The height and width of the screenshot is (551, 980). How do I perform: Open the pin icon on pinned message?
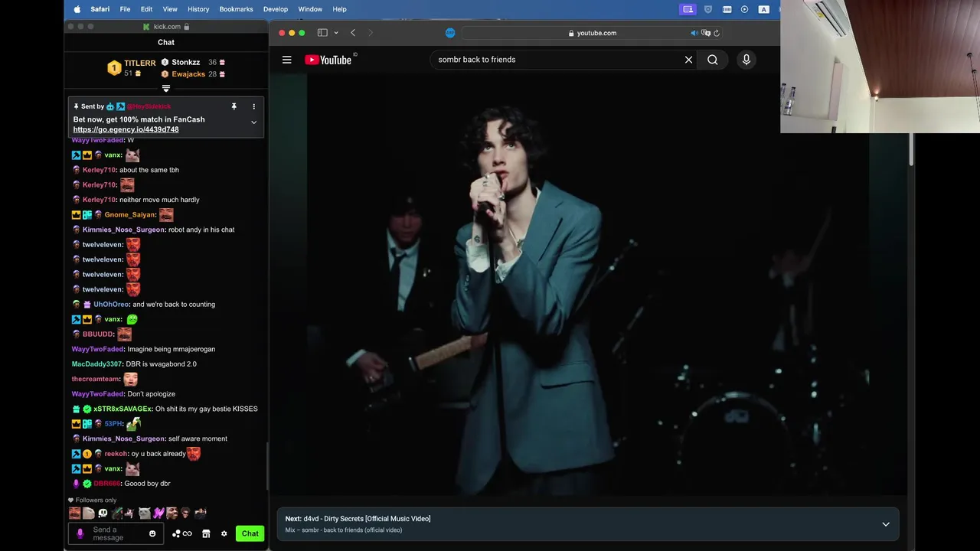point(234,106)
